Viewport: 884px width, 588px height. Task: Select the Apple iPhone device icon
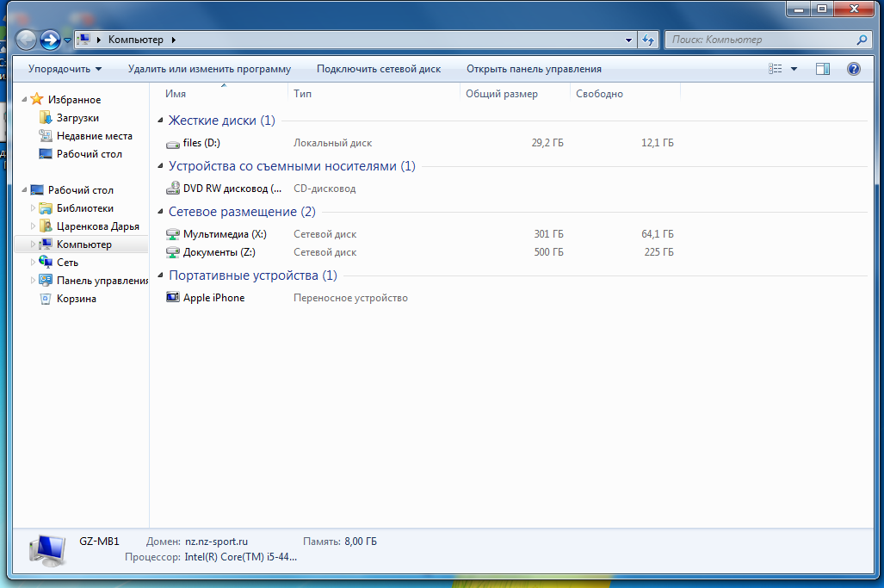click(x=172, y=297)
